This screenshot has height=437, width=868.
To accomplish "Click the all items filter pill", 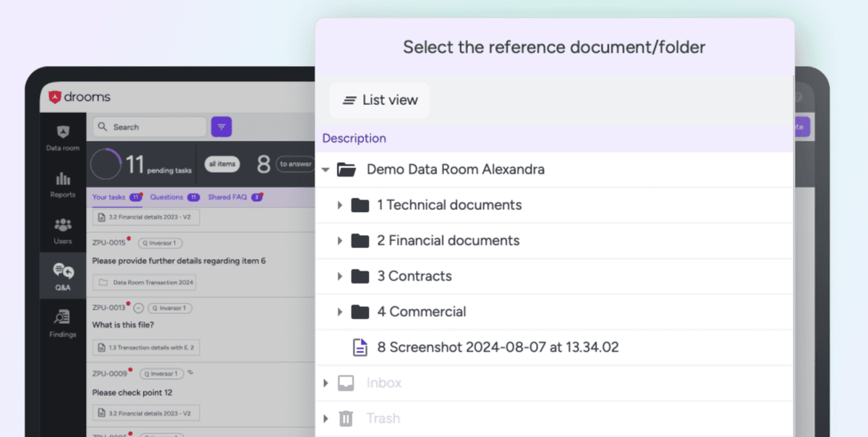I will pos(222,164).
